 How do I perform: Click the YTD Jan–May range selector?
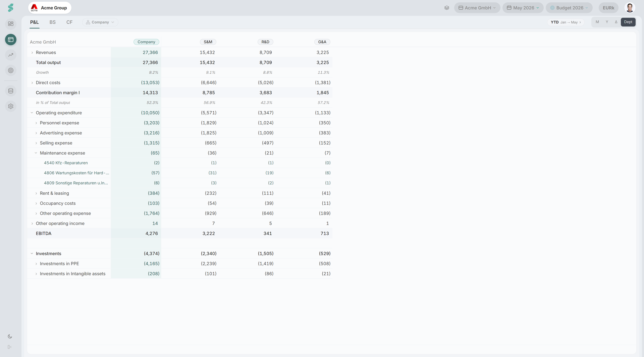tap(566, 22)
